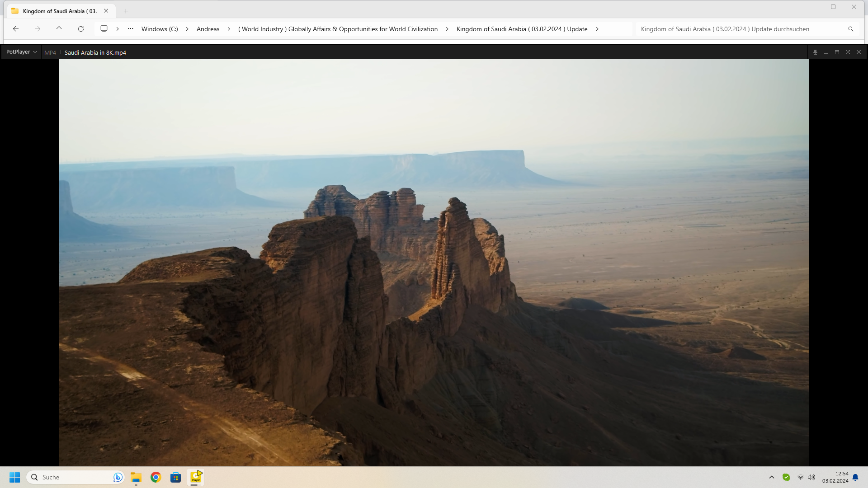Click the Saudi Arabia in 8K.mp4 title
868x488 pixels.
tap(95, 52)
